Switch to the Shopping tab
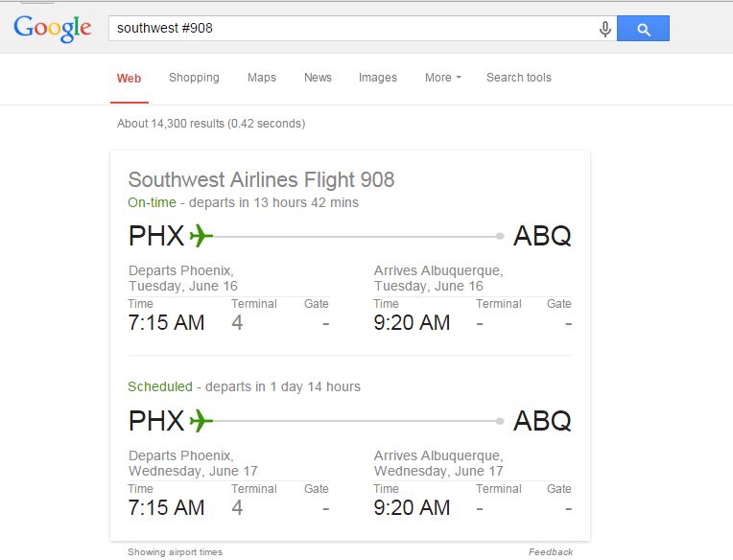This screenshot has height=560, width=733. click(x=194, y=78)
